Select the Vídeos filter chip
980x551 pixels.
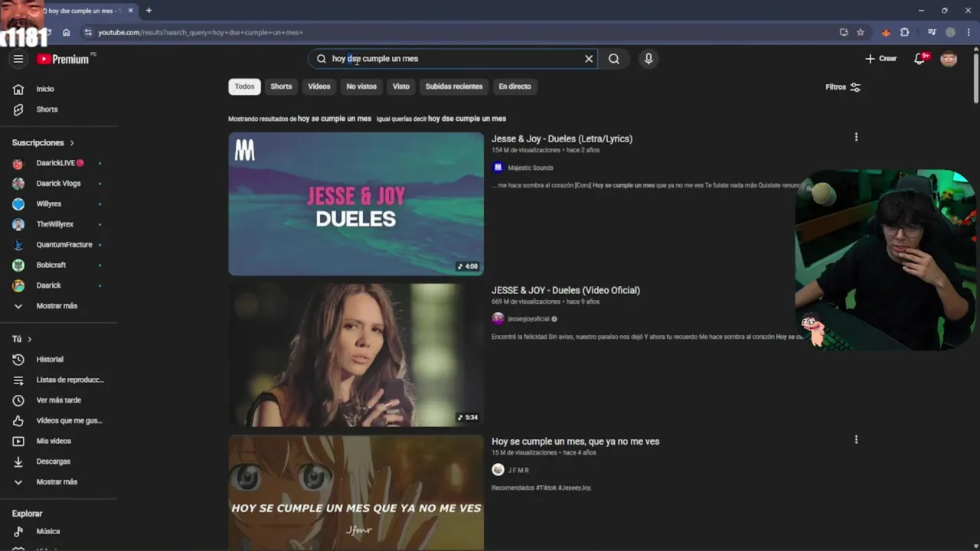pos(319,86)
